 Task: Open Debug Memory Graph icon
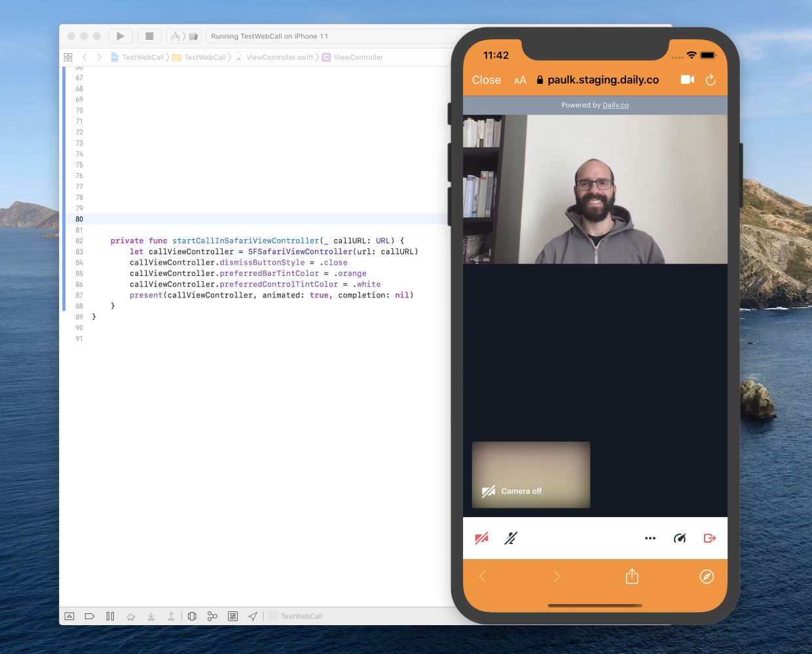[212, 616]
